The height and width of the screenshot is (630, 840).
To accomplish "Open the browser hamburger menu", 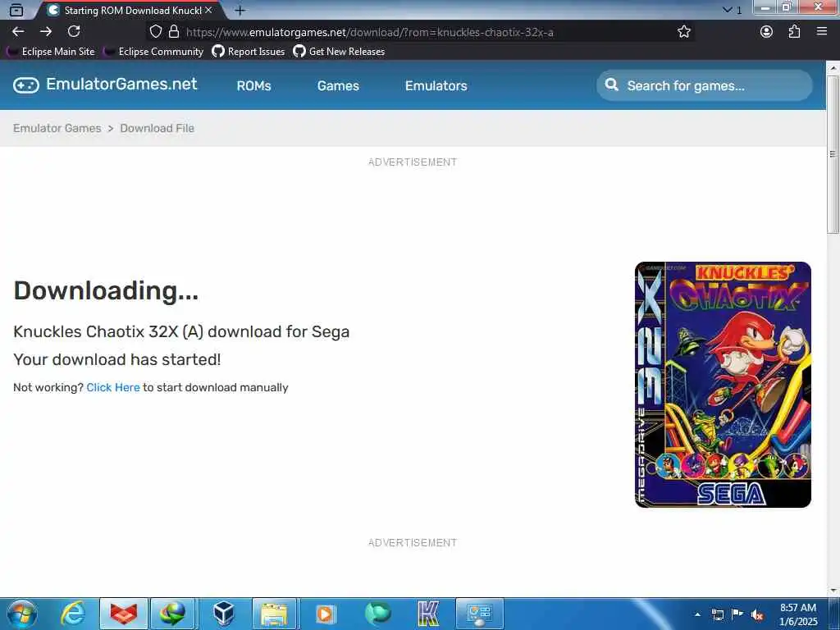I will click(822, 32).
